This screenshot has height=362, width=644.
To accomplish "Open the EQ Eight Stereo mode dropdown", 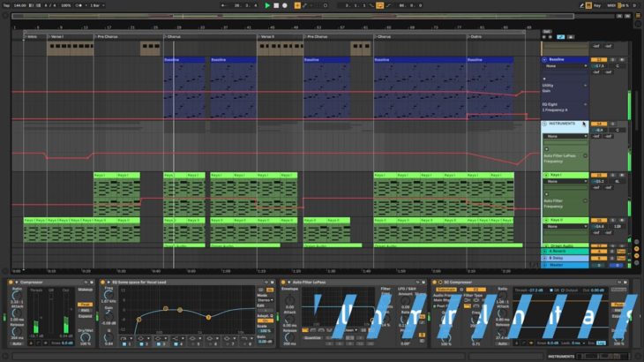I will pyautogui.click(x=266, y=300).
